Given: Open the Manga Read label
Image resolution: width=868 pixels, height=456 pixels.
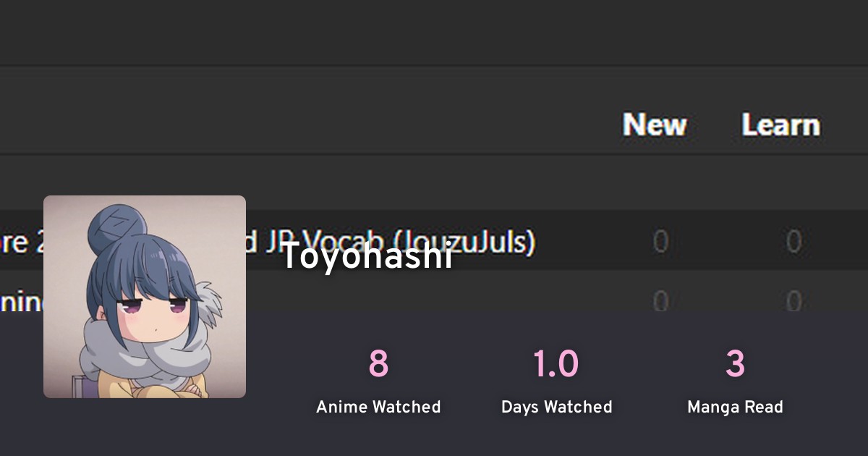Looking at the screenshot, I should pyautogui.click(x=735, y=408).
